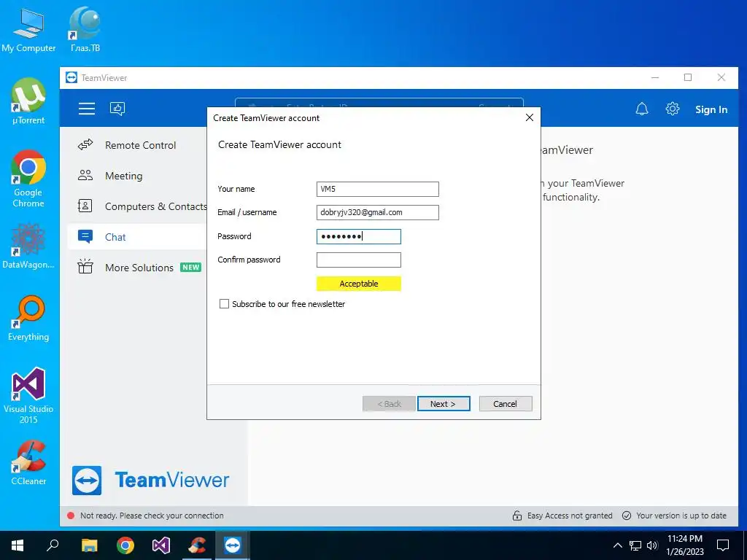The image size is (747, 560).
Task: Click the Next > button
Action: (x=444, y=404)
